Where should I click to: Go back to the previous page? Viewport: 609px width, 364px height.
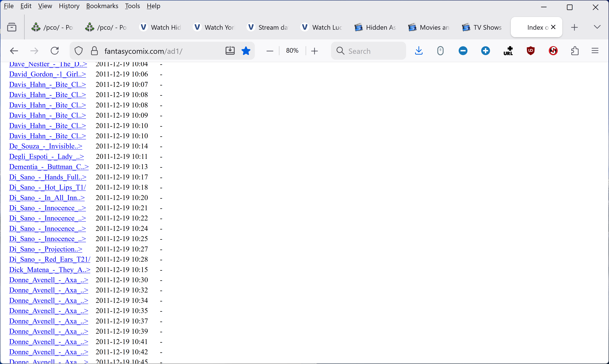(x=14, y=51)
